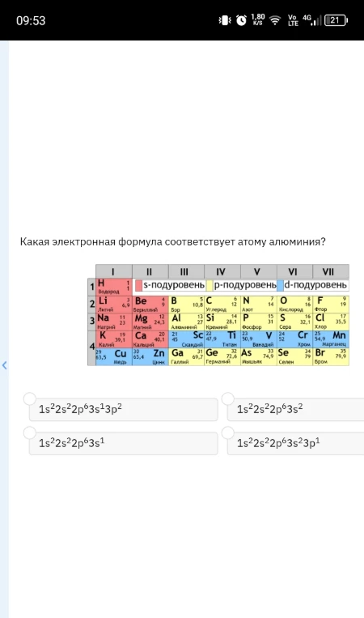Tap the battery indicator icon
Screen dimensions: 364x618
click(x=336, y=20)
